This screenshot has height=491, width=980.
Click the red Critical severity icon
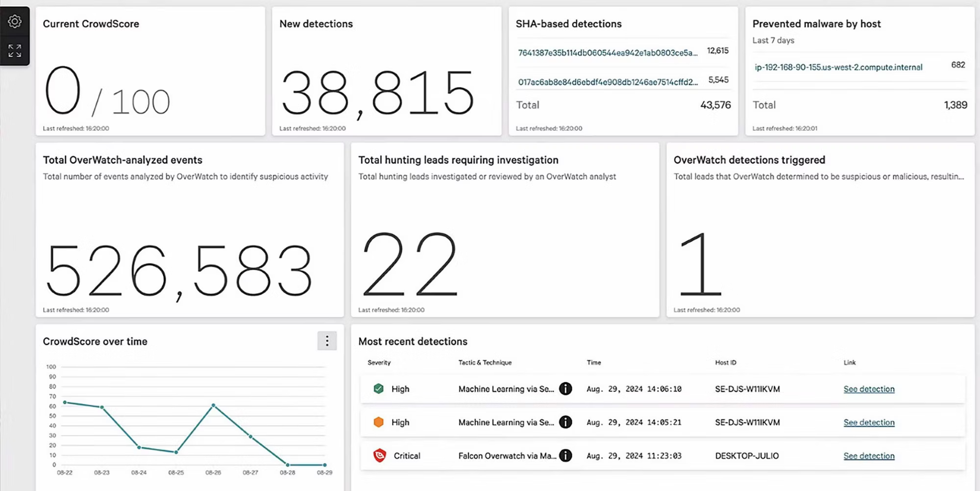(379, 456)
